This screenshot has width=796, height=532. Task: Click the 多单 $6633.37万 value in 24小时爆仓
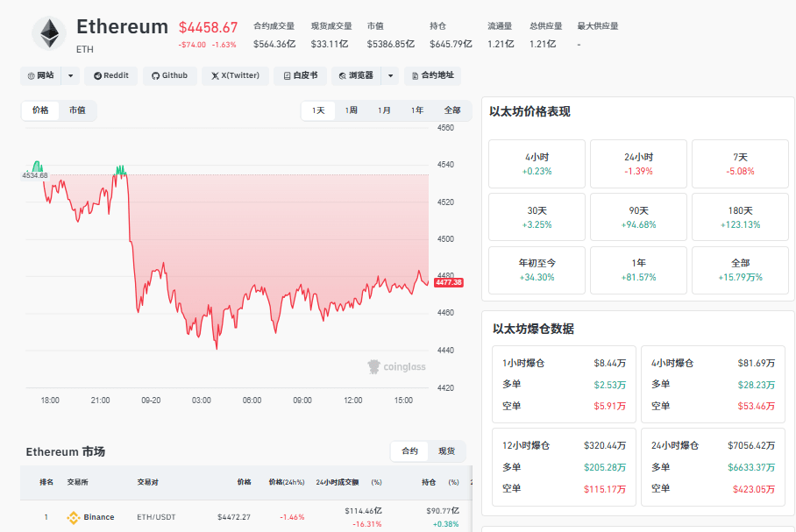pos(751,467)
